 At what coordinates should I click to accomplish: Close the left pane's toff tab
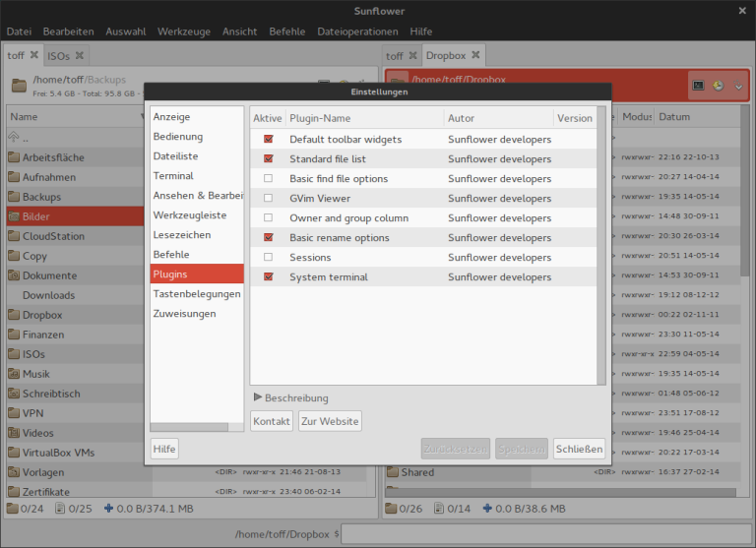pos(34,55)
